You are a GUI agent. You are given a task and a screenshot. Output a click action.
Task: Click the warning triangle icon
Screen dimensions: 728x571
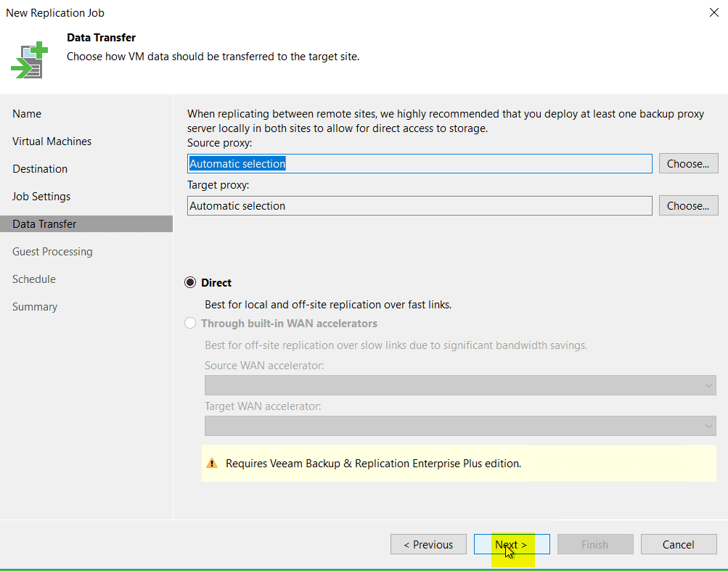[213, 463]
